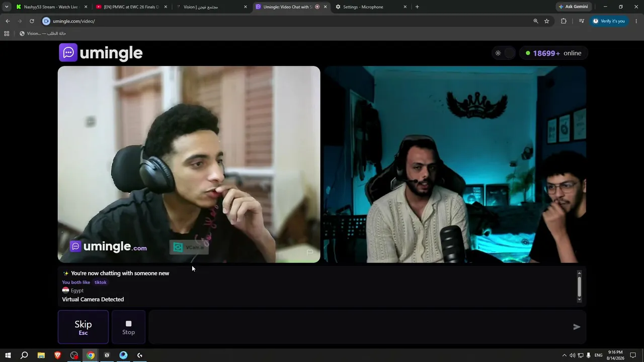Open the Logitech G app on the taskbar
This screenshot has height=362, width=644.
pyautogui.click(x=140, y=355)
